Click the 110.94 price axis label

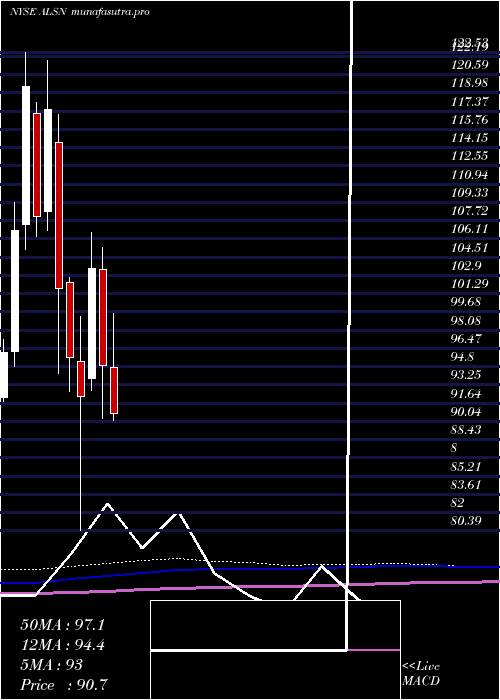[468, 175]
